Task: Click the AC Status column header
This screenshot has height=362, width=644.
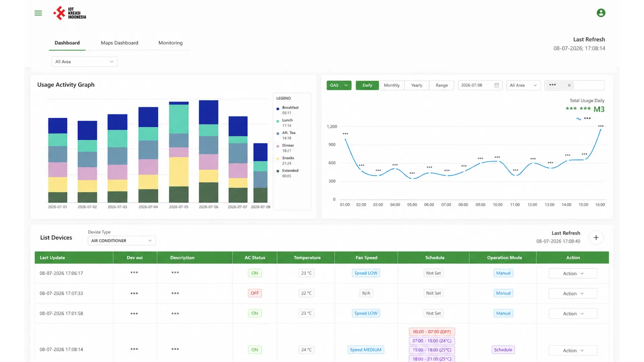Action: (255, 258)
